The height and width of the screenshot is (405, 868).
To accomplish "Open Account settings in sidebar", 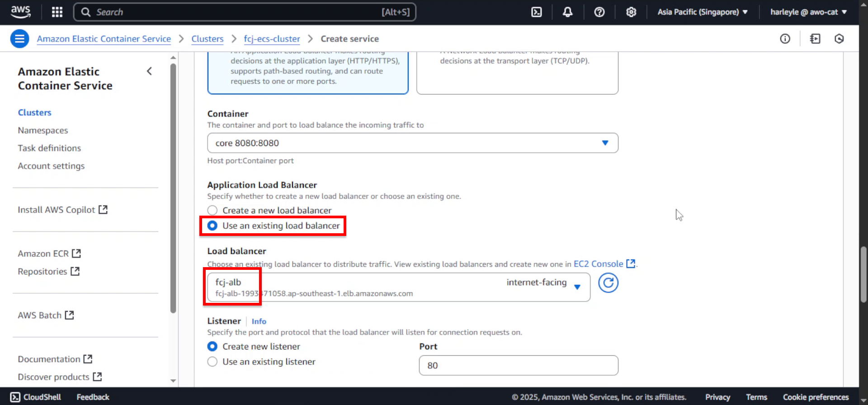I will [x=51, y=166].
